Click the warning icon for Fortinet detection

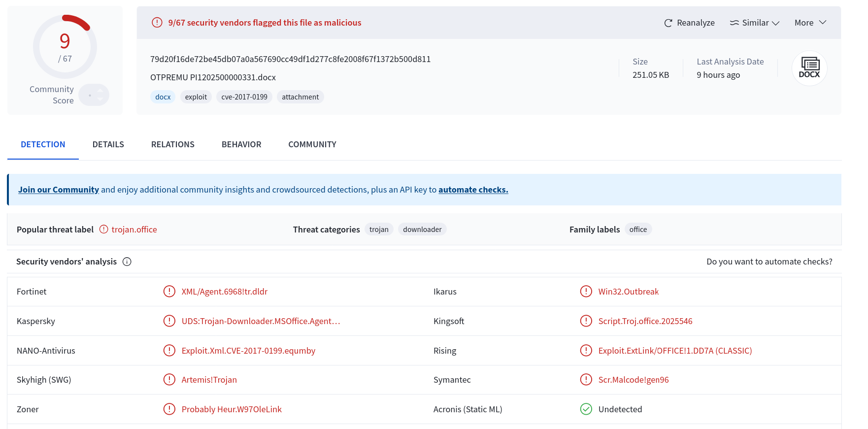[169, 292]
